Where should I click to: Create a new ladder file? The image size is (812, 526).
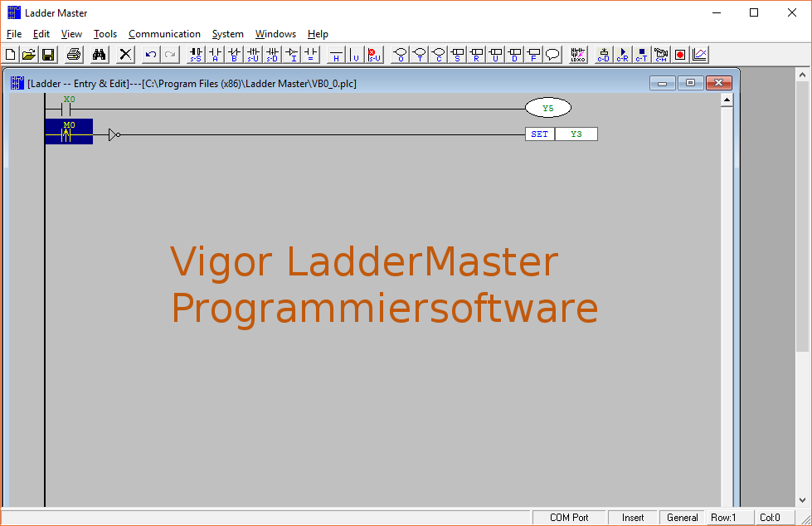[11, 55]
